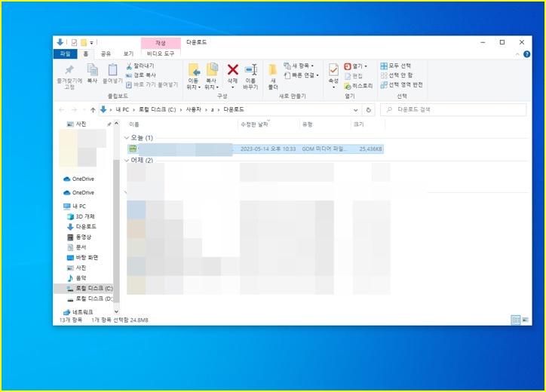Open the New item (새 항목) dropdown
This screenshot has width=546, height=392.
coord(299,66)
